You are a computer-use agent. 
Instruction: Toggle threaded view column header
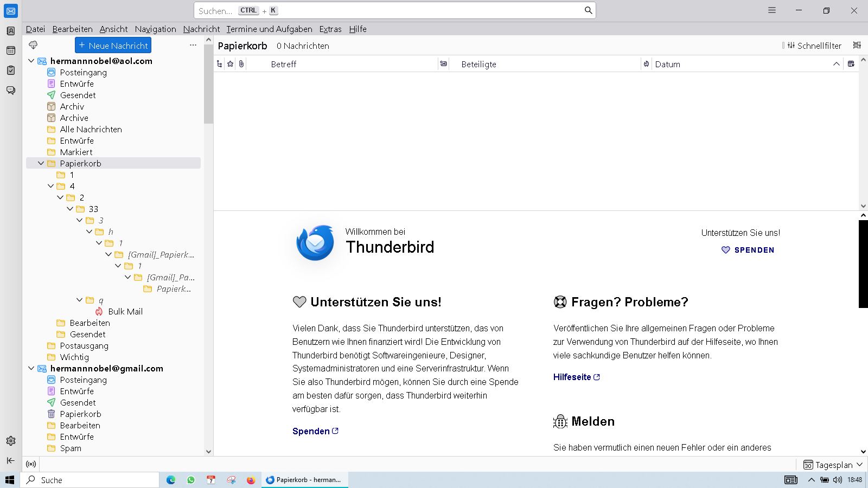219,64
